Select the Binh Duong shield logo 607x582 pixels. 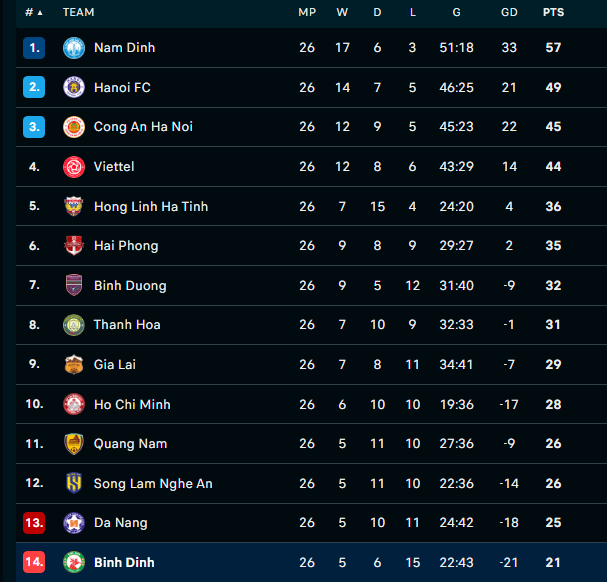point(74,285)
